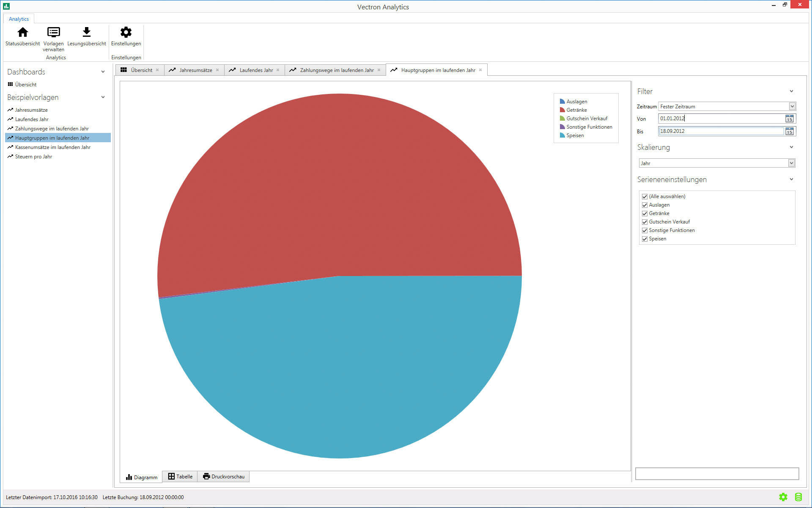Open Einstellungen gear icon in ribbon
Viewport: 812px width, 508px height.
click(x=126, y=33)
